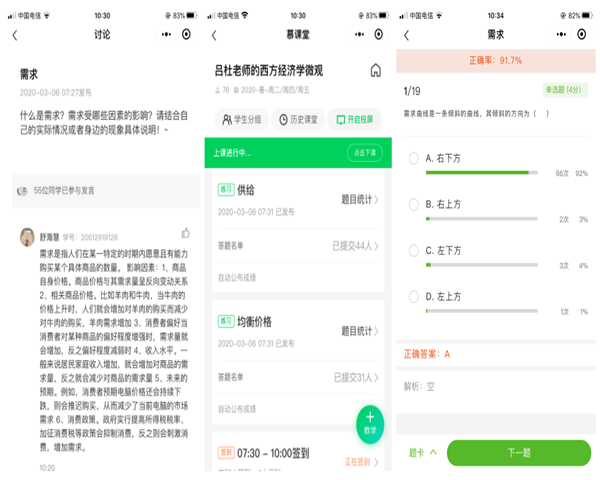Screen dimensions: 600x480
Task: Tap the circular target icon on 需求 quiz page
Action: [582, 35]
